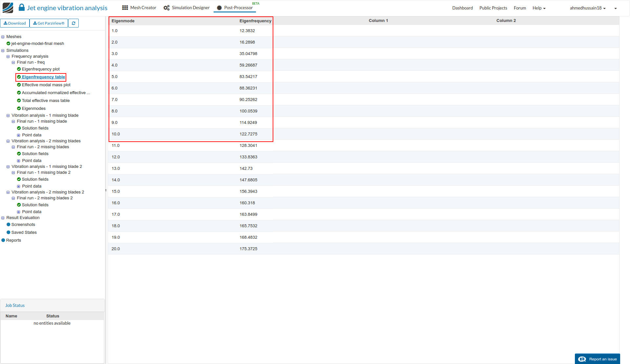Click the eye icon in Report an issue
This screenshot has width=630, height=364.
[x=582, y=359]
